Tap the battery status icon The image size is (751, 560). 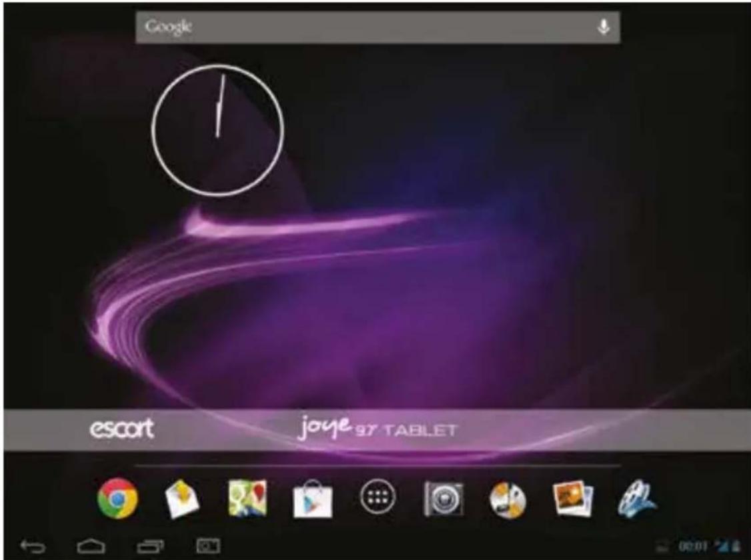tap(736, 546)
